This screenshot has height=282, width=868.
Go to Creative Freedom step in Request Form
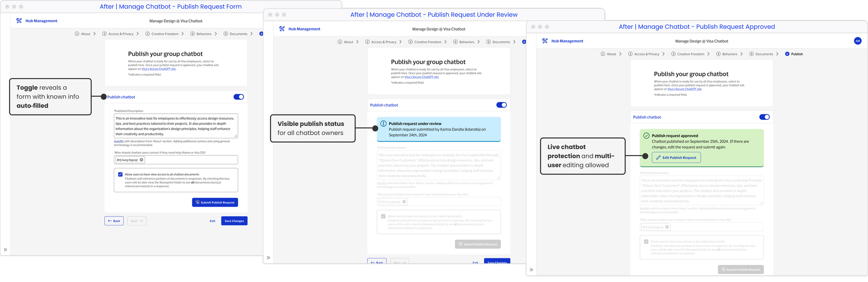[x=162, y=34]
